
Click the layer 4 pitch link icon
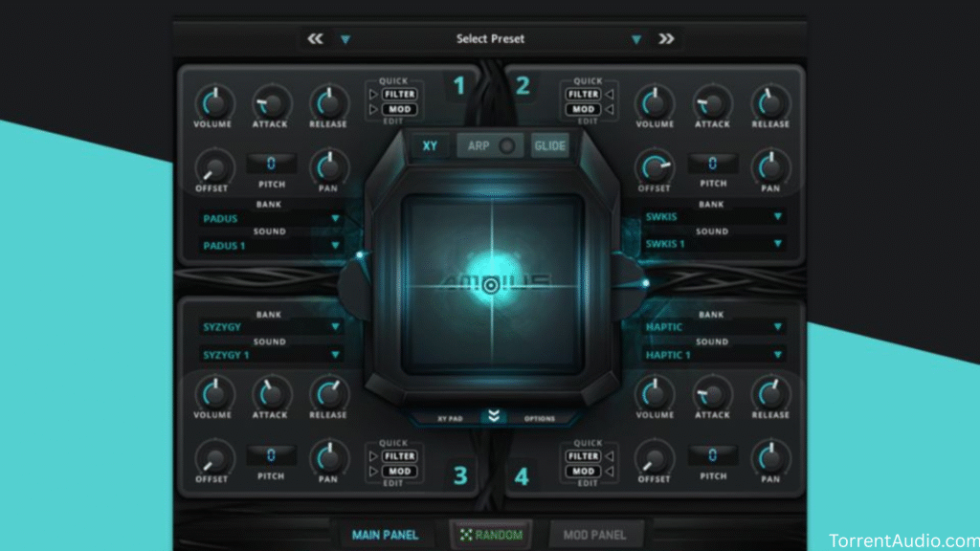(713, 455)
